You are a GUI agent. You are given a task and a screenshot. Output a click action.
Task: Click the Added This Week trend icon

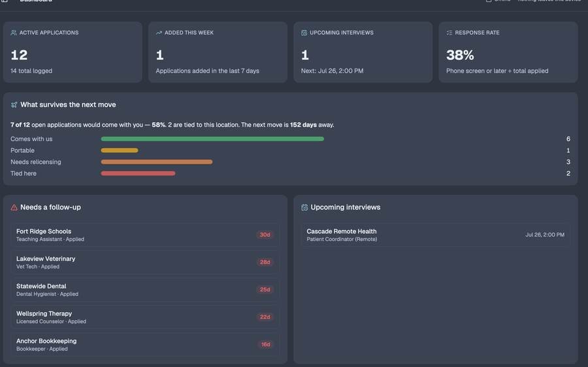click(159, 33)
